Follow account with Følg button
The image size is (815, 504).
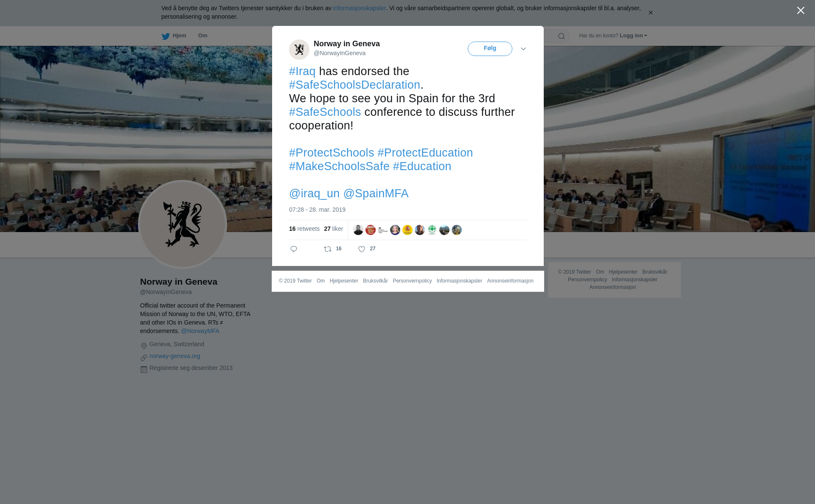point(490,49)
